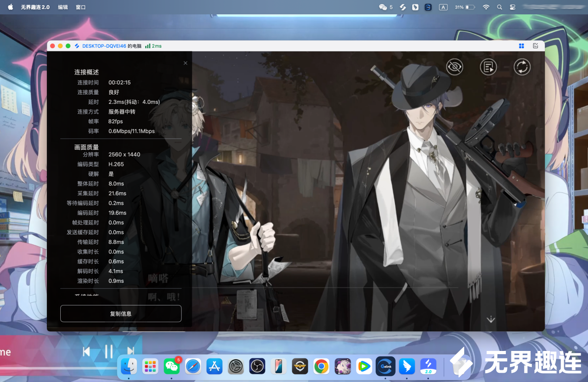Skip to the previous track in the music player

click(86, 352)
